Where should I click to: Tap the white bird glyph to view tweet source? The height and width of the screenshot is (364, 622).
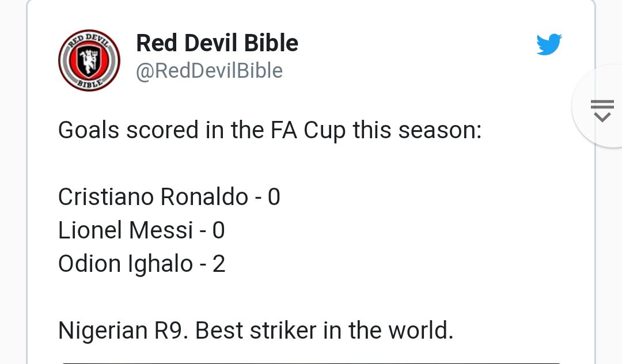[x=549, y=43]
